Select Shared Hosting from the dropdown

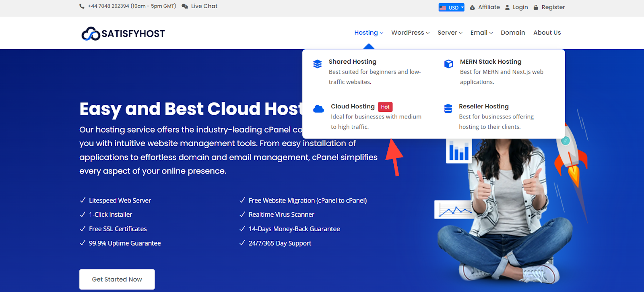point(353,62)
